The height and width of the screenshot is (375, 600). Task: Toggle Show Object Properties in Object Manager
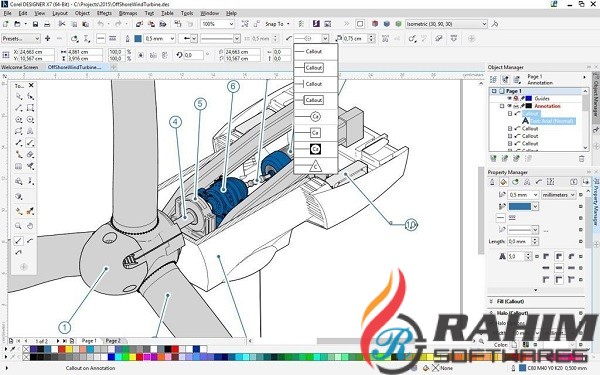(493, 79)
